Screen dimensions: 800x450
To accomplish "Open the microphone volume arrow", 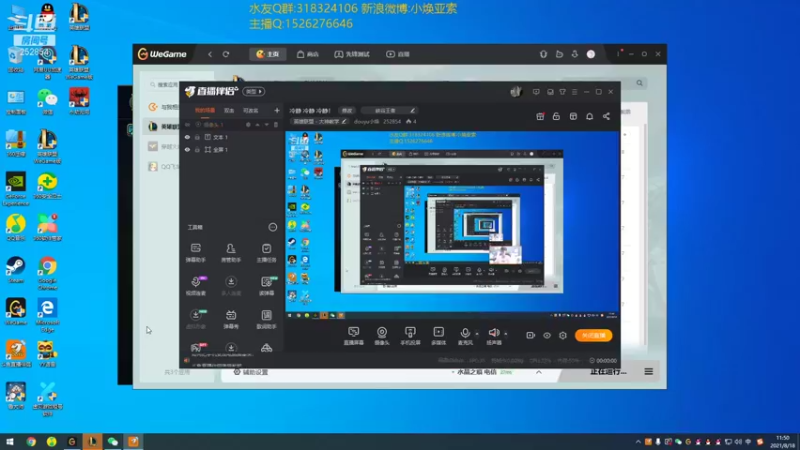I will [477, 334].
